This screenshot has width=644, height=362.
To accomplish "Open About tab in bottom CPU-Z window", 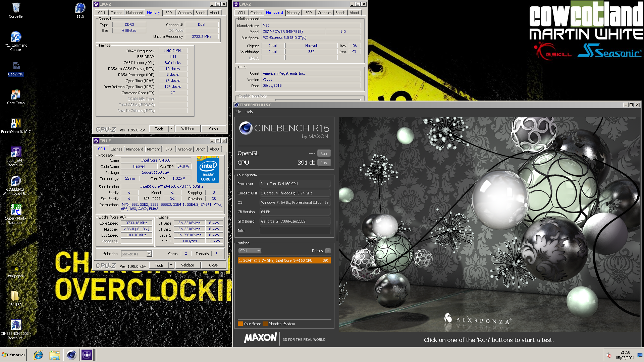I will tap(215, 149).
